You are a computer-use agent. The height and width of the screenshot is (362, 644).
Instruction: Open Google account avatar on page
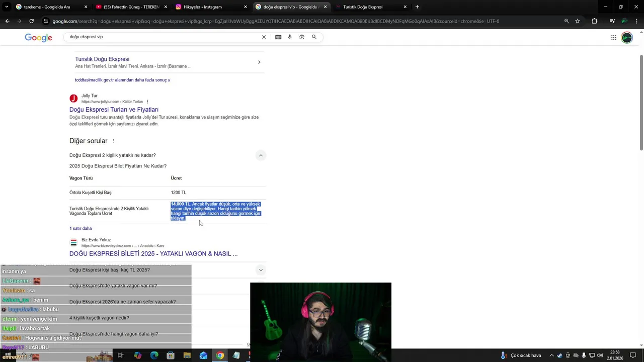(x=627, y=38)
